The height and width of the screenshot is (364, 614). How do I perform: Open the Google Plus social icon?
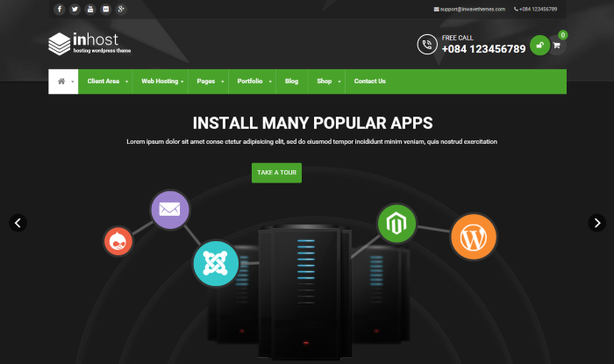pos(121,9)
